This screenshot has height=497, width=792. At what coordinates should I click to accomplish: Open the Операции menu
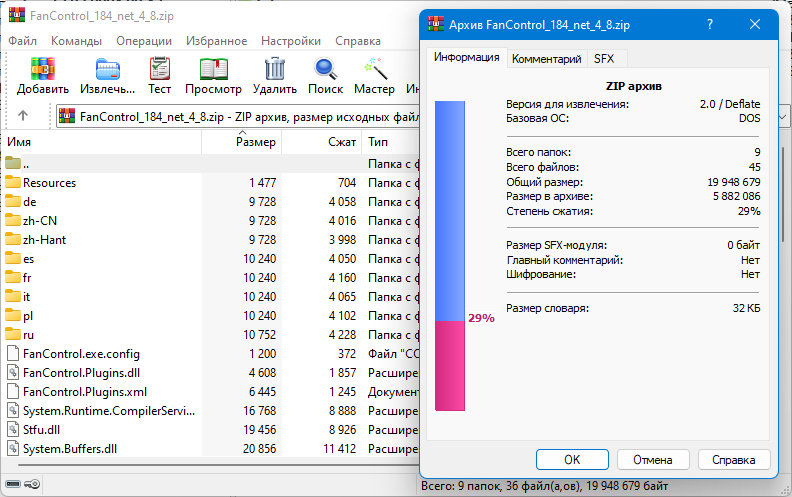point(144,41)
